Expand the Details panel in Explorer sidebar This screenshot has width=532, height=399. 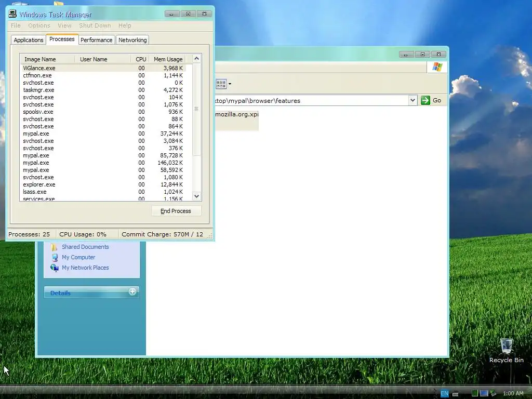[132, 291]
